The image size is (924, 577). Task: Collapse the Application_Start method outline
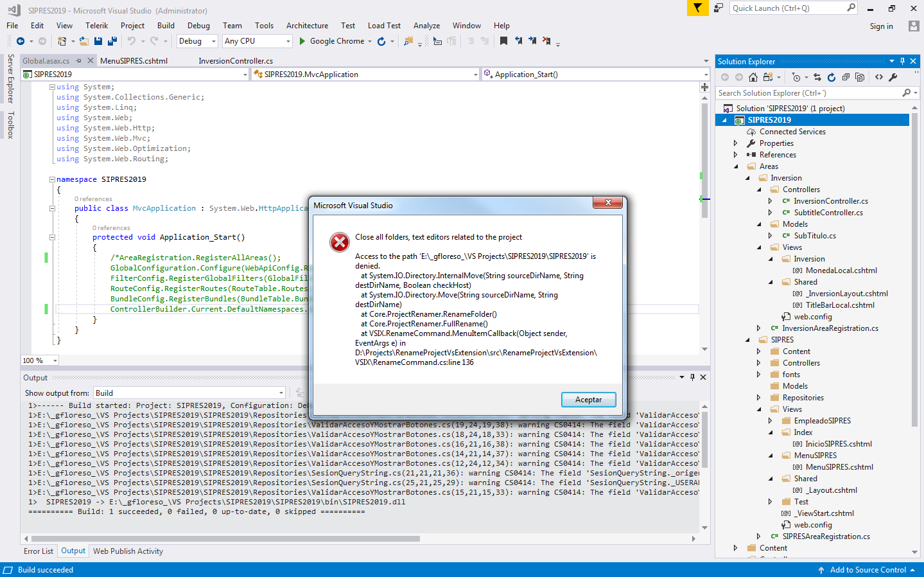pos(52,237)
